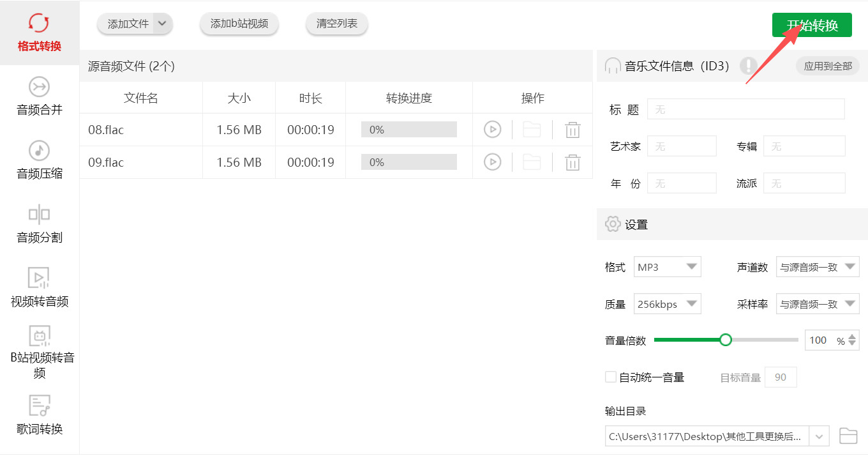Open the 音频合并 sidebar tool
The image size is (868, 456).
click(40, 96)
